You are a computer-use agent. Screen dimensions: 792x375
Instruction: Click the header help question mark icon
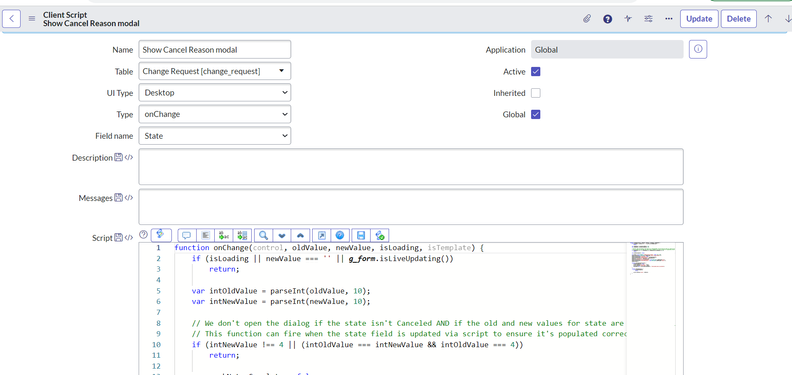(608, 19)
